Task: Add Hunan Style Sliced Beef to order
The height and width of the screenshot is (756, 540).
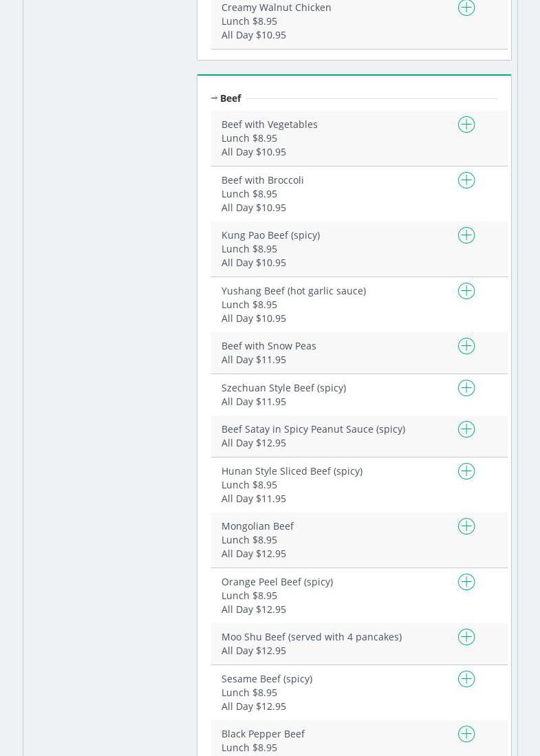Action: (466, 471)
